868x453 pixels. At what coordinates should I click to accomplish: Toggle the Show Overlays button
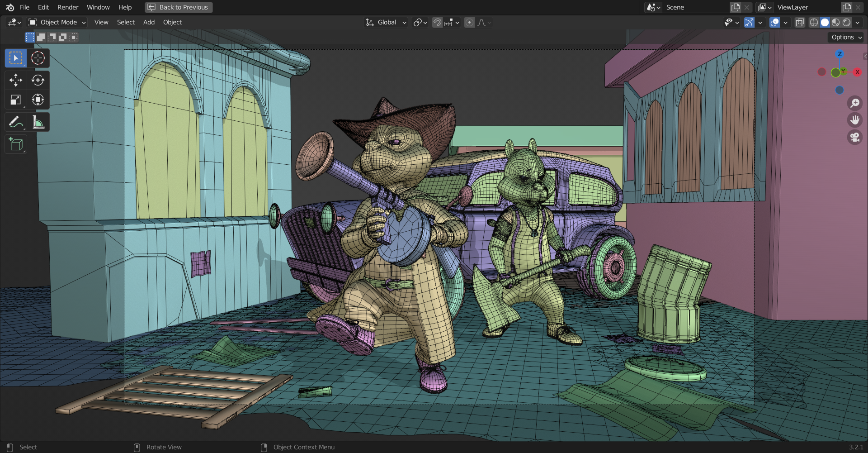pos(774,23)
